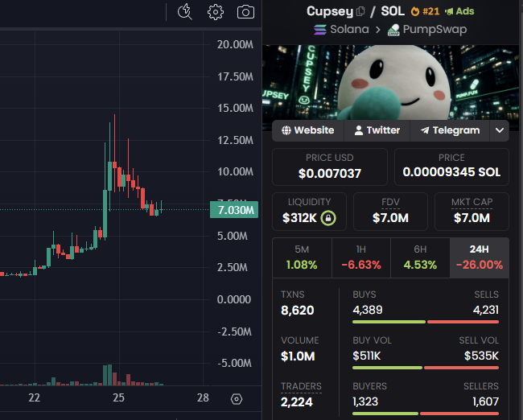Image resolution: width=523 pixels, height=420 pixels.
Task: Expand more social links chevron
Action: pos(500,130)
